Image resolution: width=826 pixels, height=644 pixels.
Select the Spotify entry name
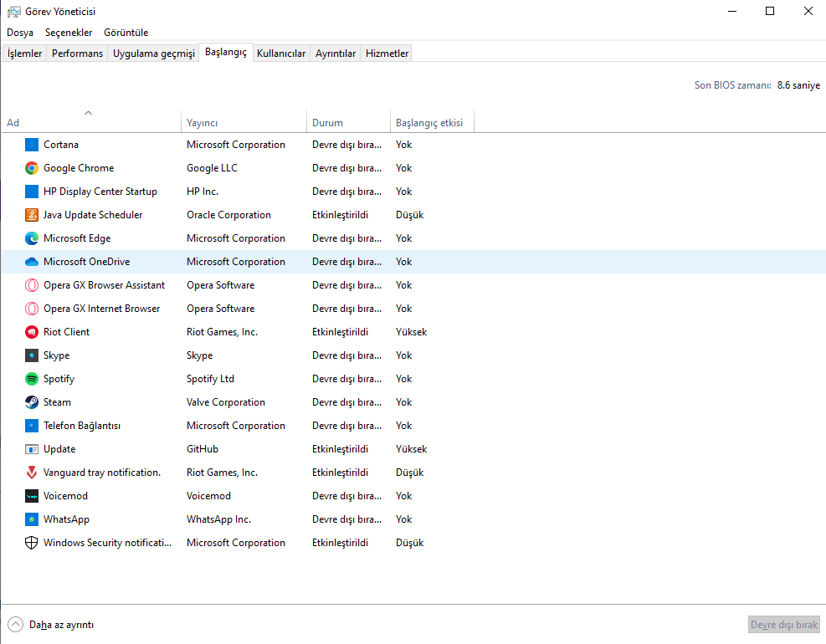click(x=59, y=379)
